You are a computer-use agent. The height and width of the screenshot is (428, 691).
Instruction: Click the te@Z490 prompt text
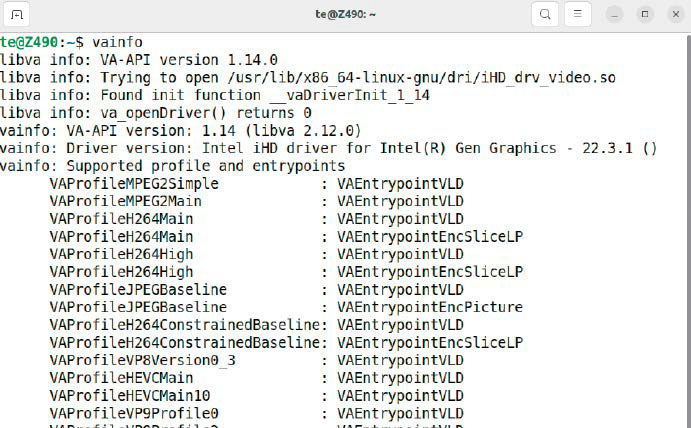(x=29, y=42)
